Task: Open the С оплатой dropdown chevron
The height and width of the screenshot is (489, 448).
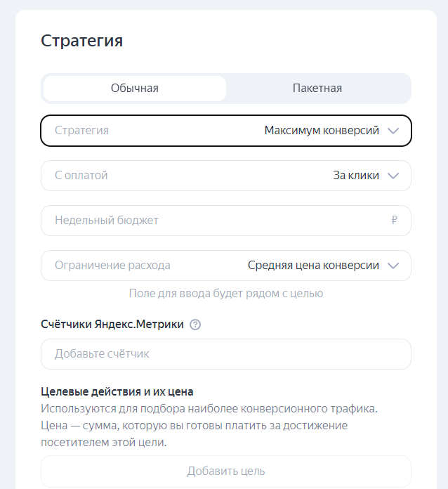Action: tap(393, 176)
